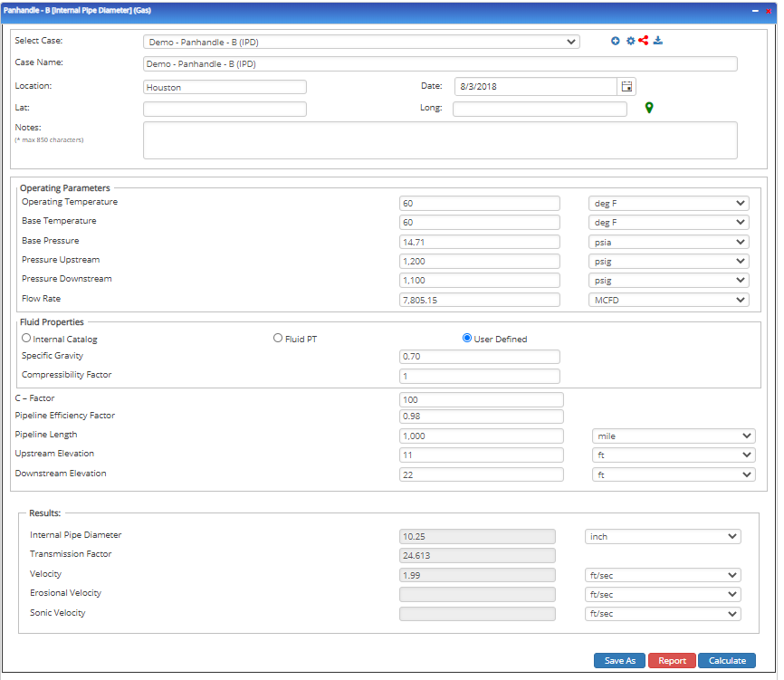Screen dimensions: 784x680
Task: Download the case using the download icon
Action: click(657, 40)
